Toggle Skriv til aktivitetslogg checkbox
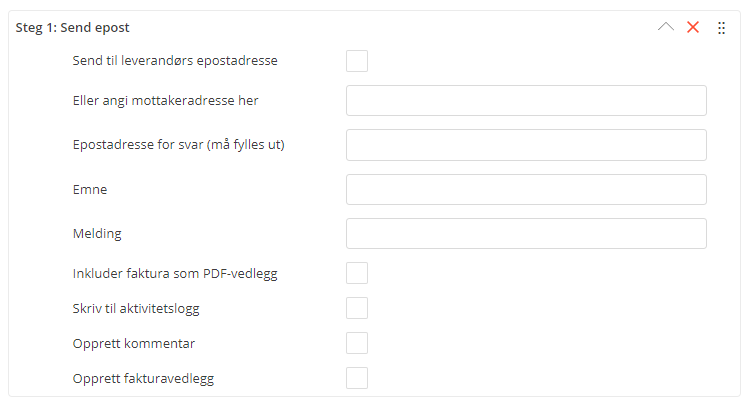The image size is (750, 410). [357, 308]
